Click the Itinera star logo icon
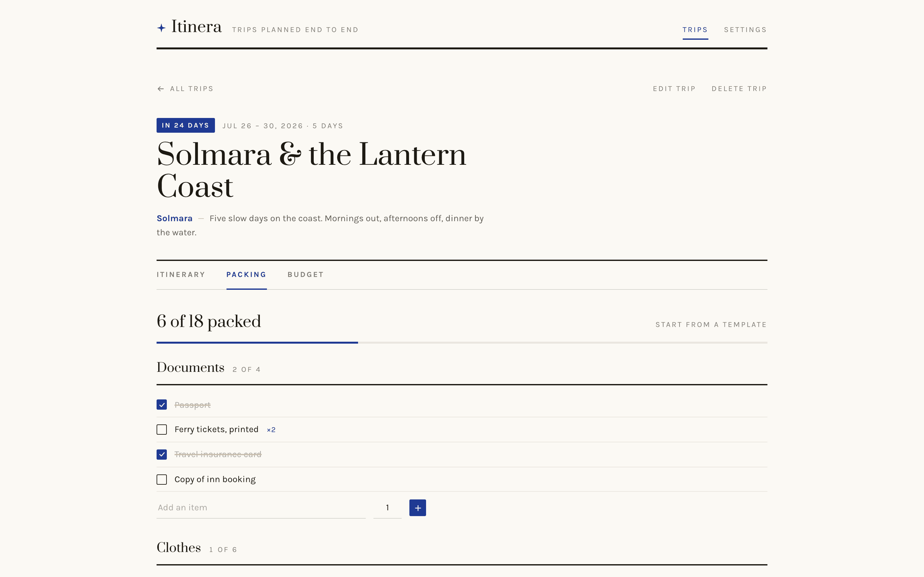The width and height of the screenshot is (924, 577). (161, 28)
